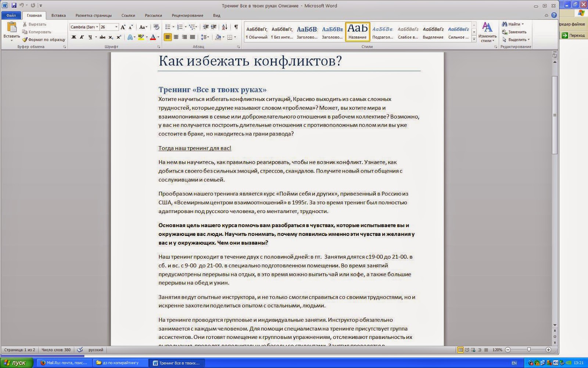Insert a numbered list
Screen dimensions: 588x368
pos(180,27)
